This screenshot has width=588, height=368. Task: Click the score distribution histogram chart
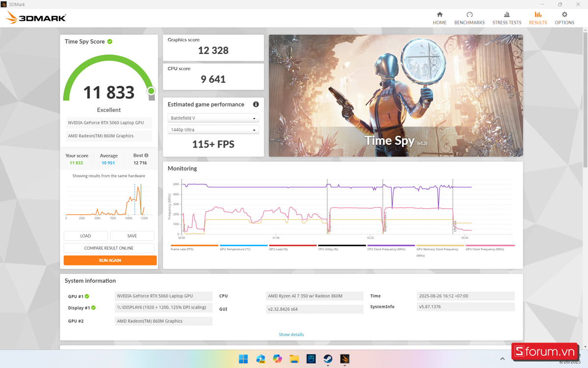pos(108,201)
